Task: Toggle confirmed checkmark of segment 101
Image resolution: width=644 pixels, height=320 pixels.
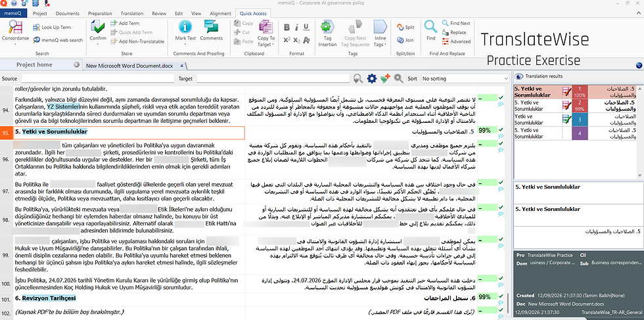Action: click(500, 296)
